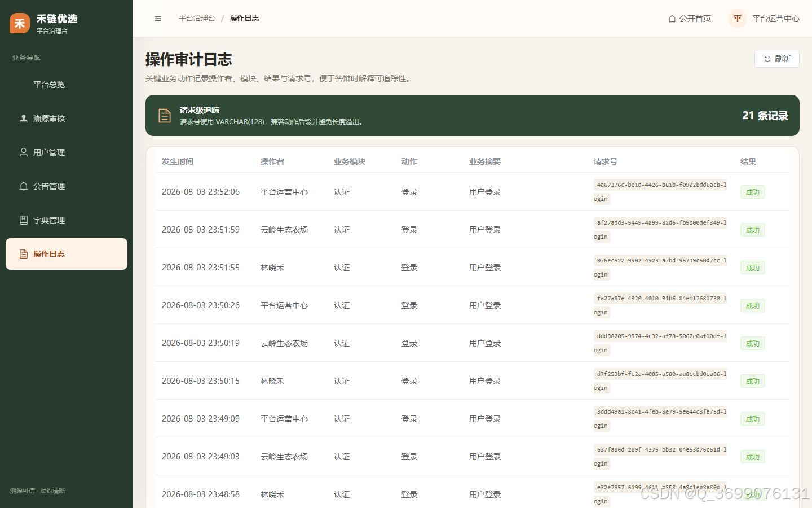The height and width of the screenshot is (508, 812).
Task: Click the 操作日志 breadcrumb item
Action: 244,19
